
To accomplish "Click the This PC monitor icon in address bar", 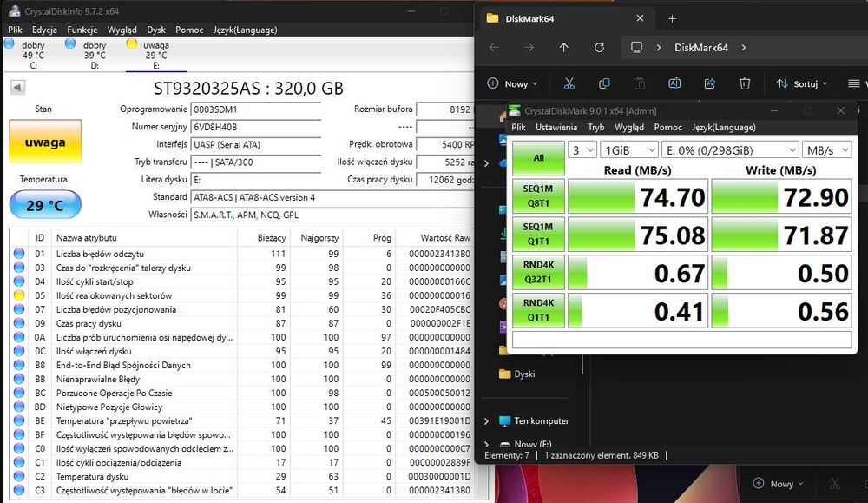I will (x=636, y=48).
